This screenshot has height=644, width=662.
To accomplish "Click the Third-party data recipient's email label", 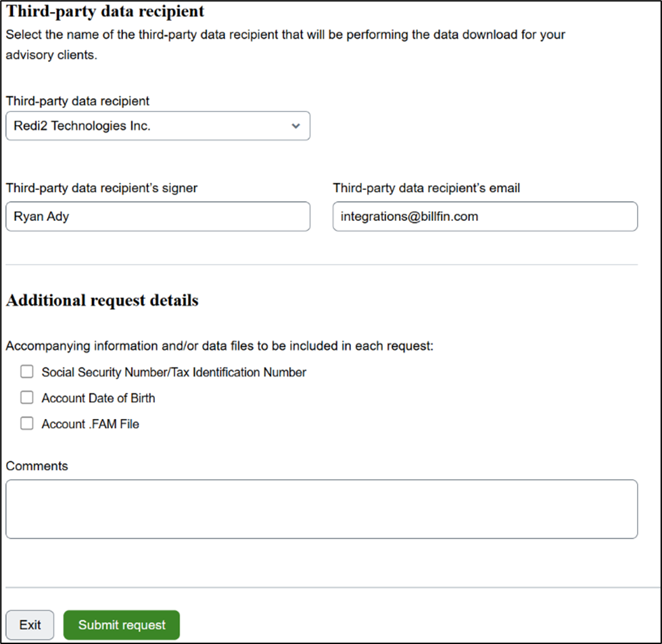I will [x=427, y=189].
